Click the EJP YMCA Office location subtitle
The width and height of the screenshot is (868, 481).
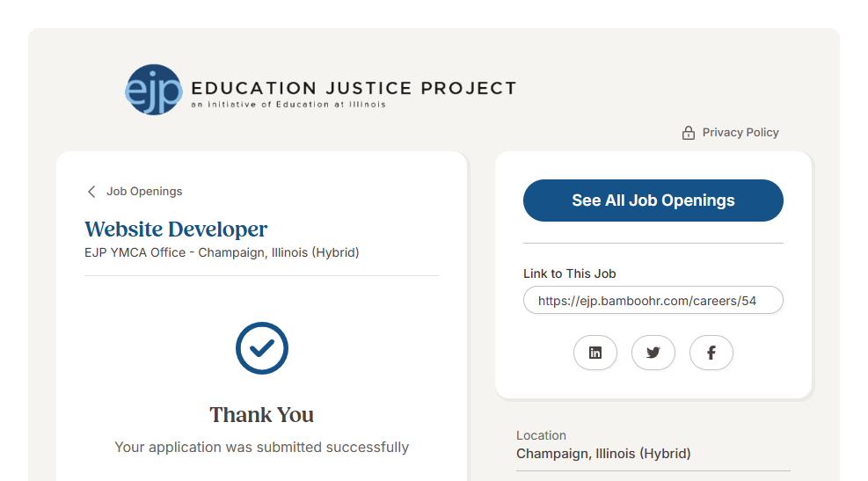tap(222, 252)
